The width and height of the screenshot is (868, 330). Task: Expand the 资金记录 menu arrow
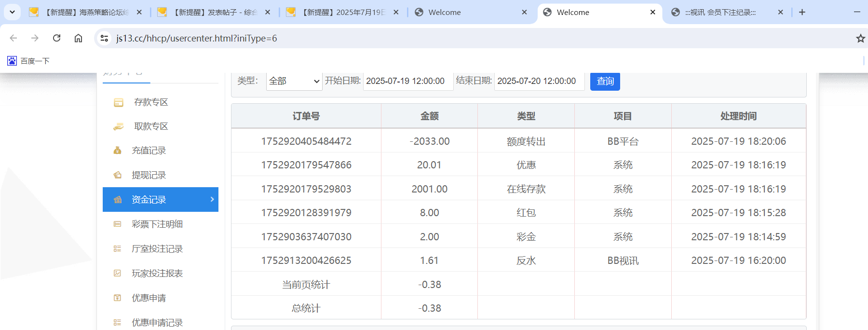click(212, 199)
